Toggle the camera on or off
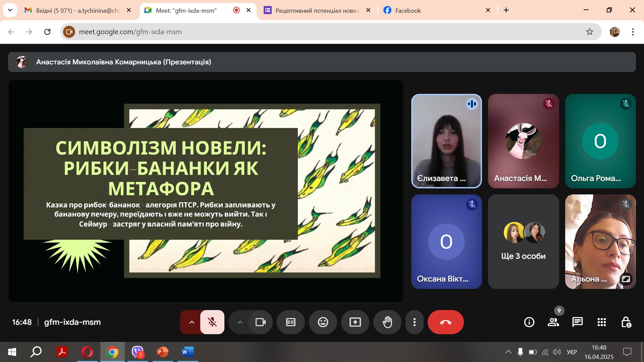The height and width of the screenshot is (362, 644). click(x=261, y=322)
